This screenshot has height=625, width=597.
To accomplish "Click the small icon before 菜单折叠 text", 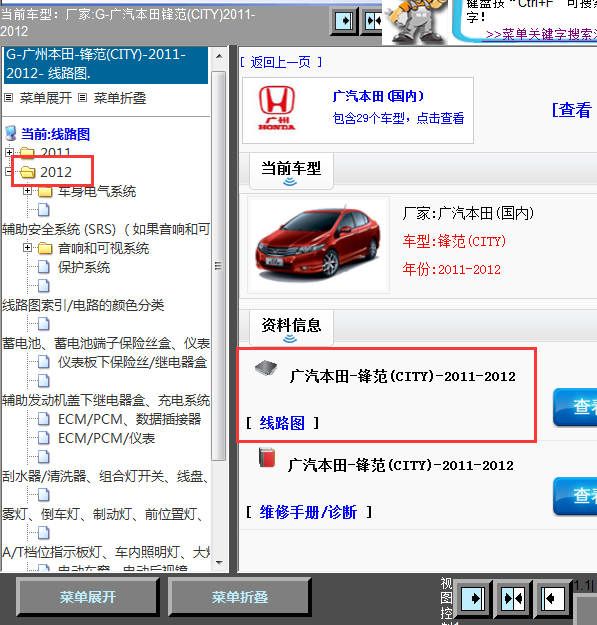I will coord(82,98).
